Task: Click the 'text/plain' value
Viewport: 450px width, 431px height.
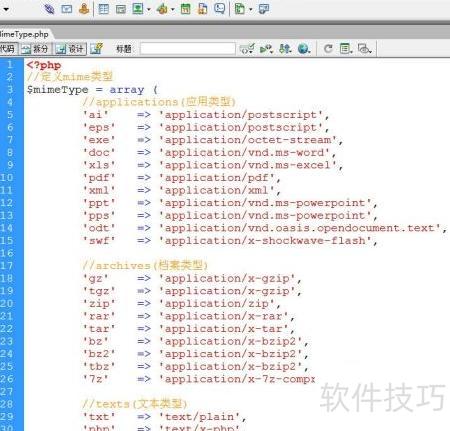Action: click(x=199, y=417)
